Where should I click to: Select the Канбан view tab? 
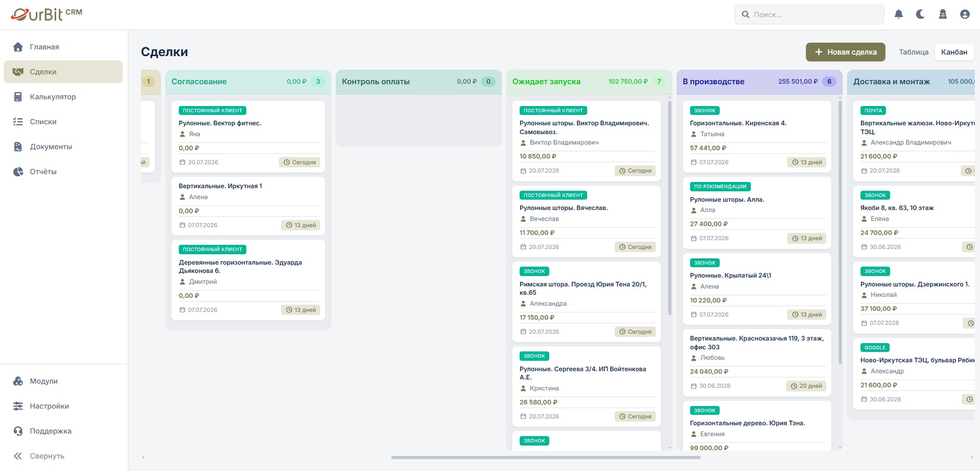[x=954, y=52]
